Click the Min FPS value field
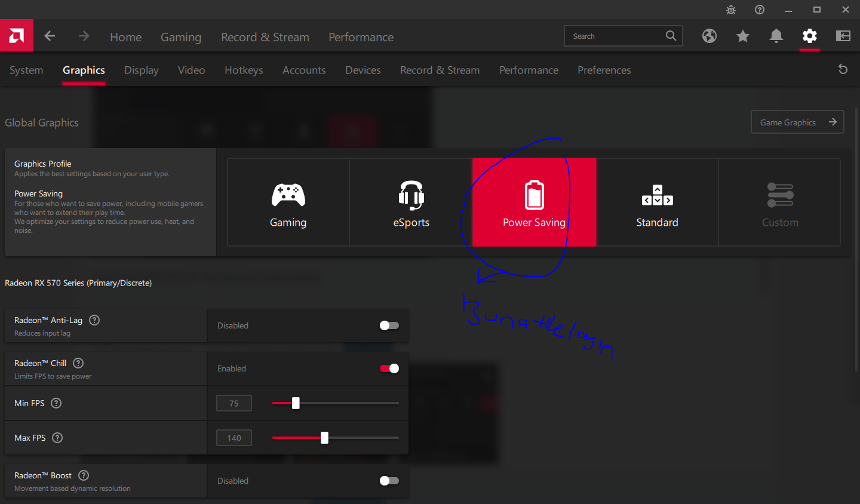The width and height of the screenshot is (860, 504). pyautogui.click(x=234, y=403)
